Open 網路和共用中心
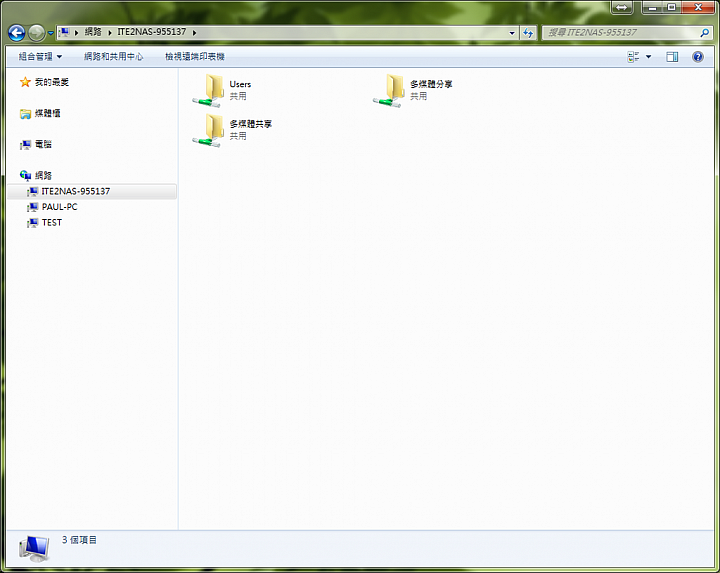Image resolution: width=720 pixels, height=573 pixels. click(x=113, y=56)
